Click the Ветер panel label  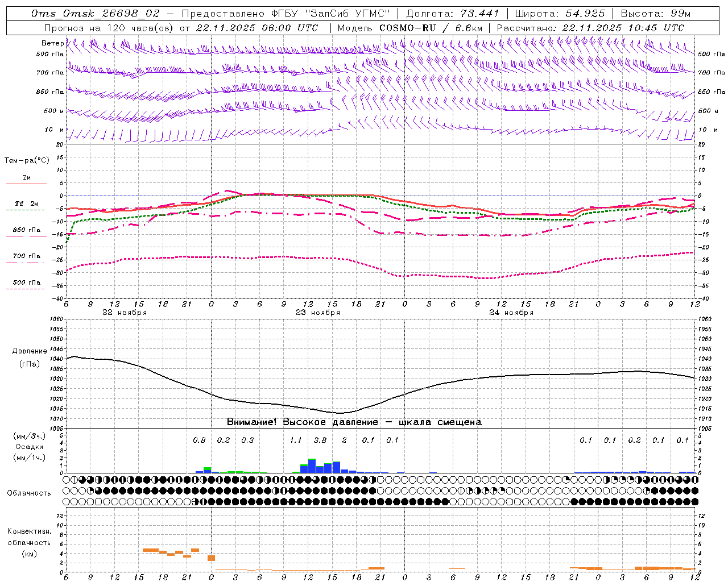point(52,43)
